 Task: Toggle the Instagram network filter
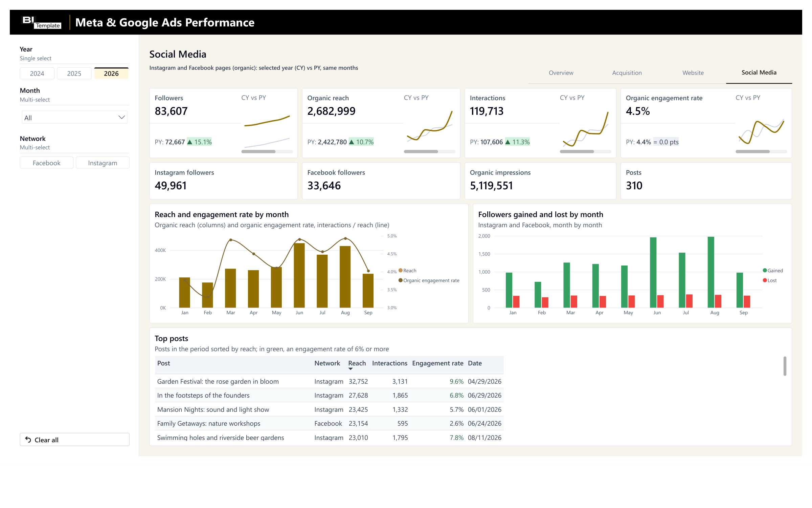(103, 163)
